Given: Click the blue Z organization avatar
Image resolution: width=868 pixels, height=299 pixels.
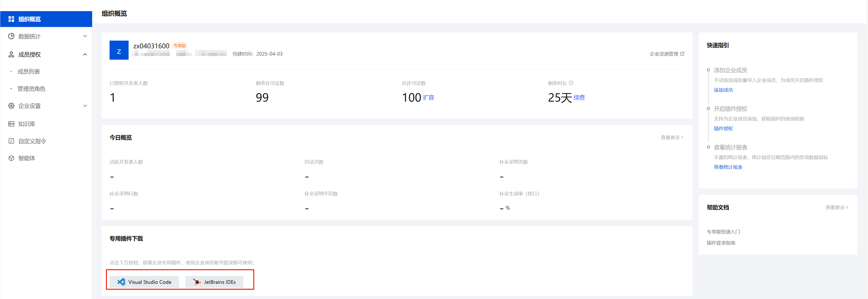Looking at the screenshot, I should [x=119, y=50].
